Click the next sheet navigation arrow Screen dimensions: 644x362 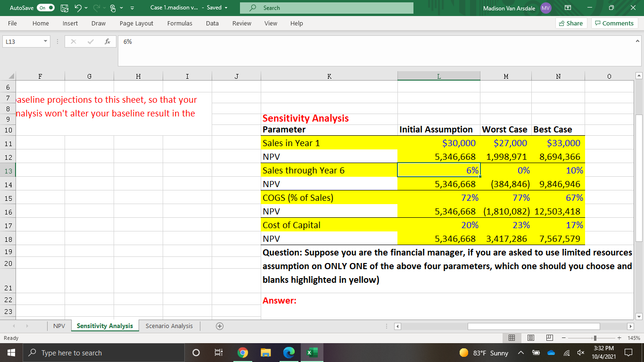(x=28, y=326)
